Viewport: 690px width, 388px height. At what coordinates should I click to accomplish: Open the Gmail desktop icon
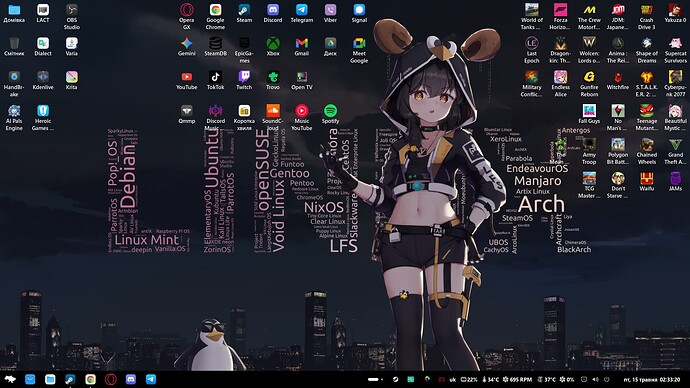click(x=301, y=47)
